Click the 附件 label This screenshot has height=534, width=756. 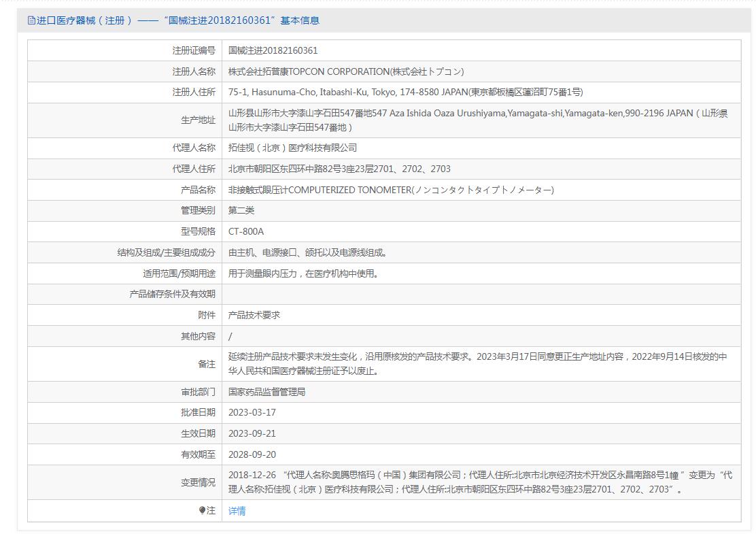click(207, 315)
